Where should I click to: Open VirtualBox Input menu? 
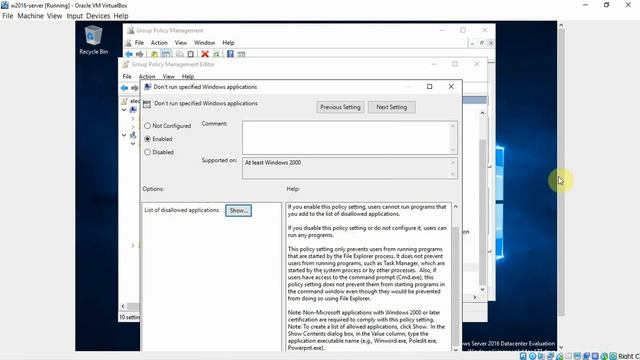pyautogui.click(x=75, y=16)
